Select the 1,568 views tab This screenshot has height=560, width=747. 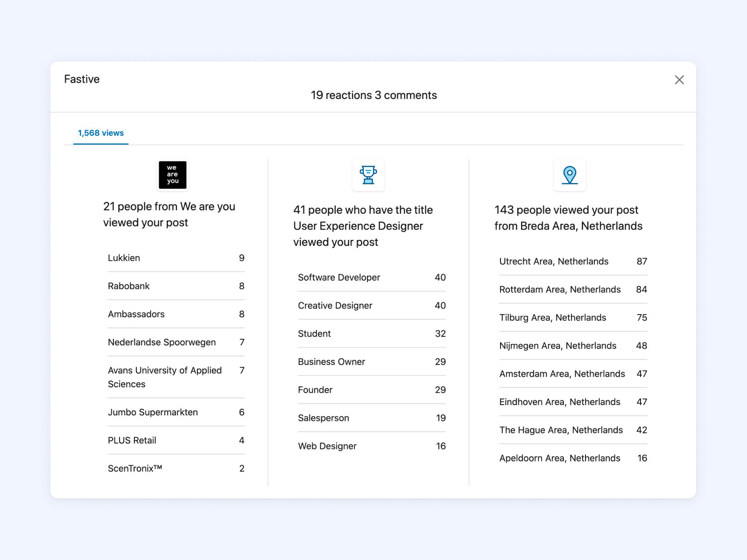pos(101,133)
